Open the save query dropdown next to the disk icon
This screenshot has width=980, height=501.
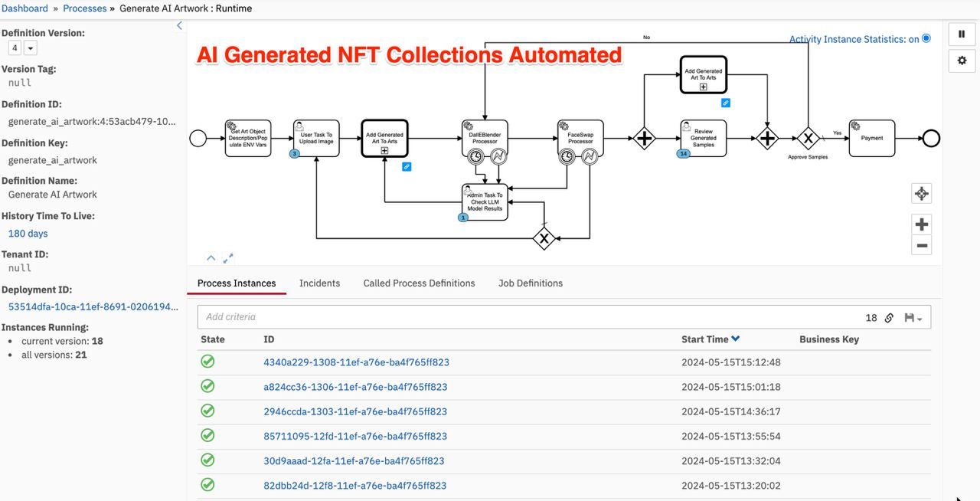pyautogui.click(x=913, y=317)
